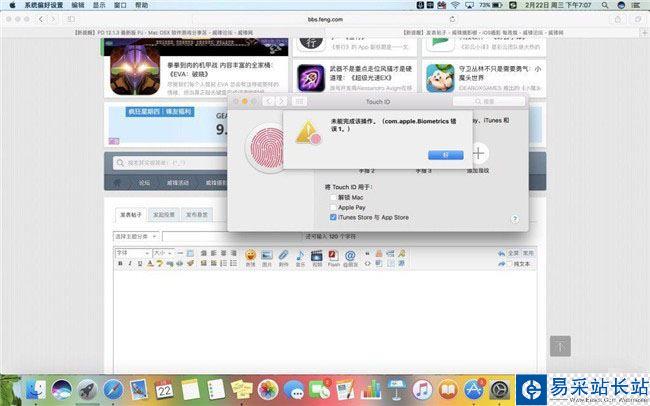
Task: Insert a picture via 图片 icon
Action: [267, 258]
